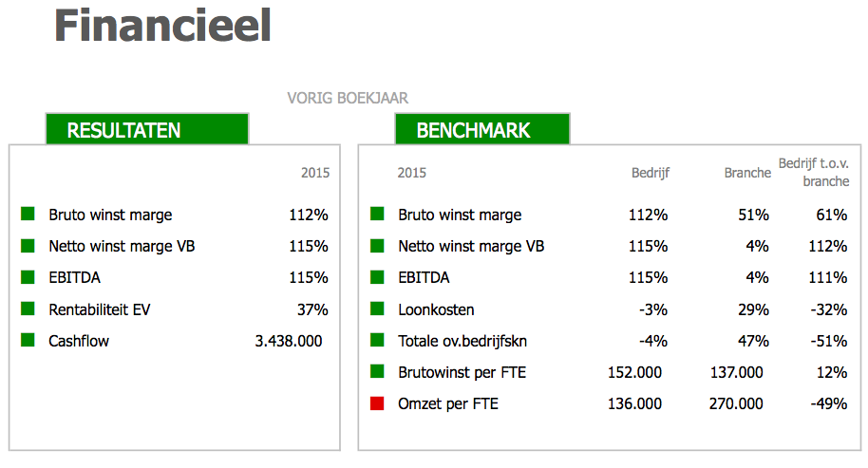Click the Branche column header
Image resolution: width=868 pixels, height=468 pixels.
coord(747,173)
